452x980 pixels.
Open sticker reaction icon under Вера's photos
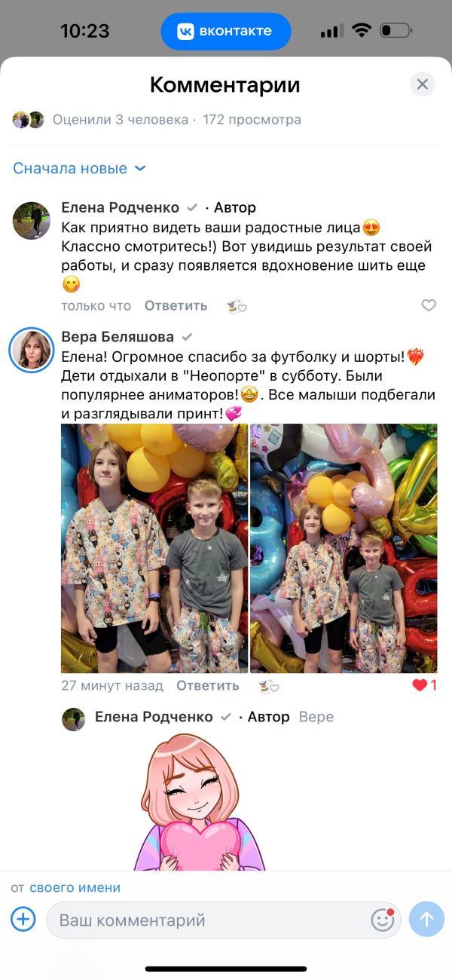(x=269, y=685)
